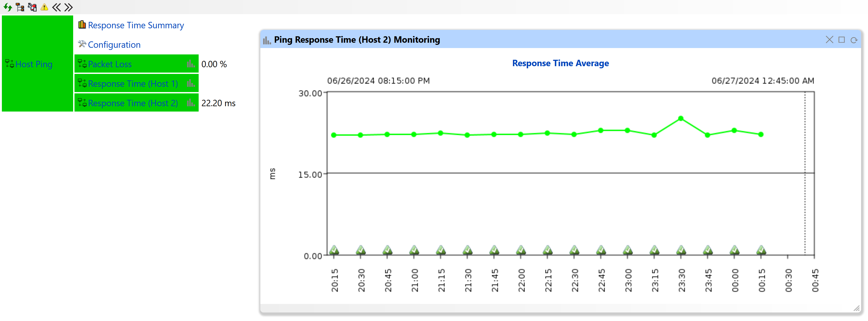Show graph icon for Response Time (Host 1)
Viewport: 868px width, 321px height.
tap(191, 83)
